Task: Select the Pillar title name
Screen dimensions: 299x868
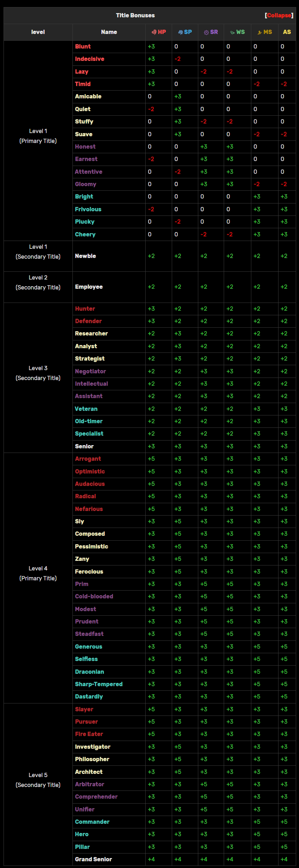Action: pyautogui.click(x=82, y=847)
